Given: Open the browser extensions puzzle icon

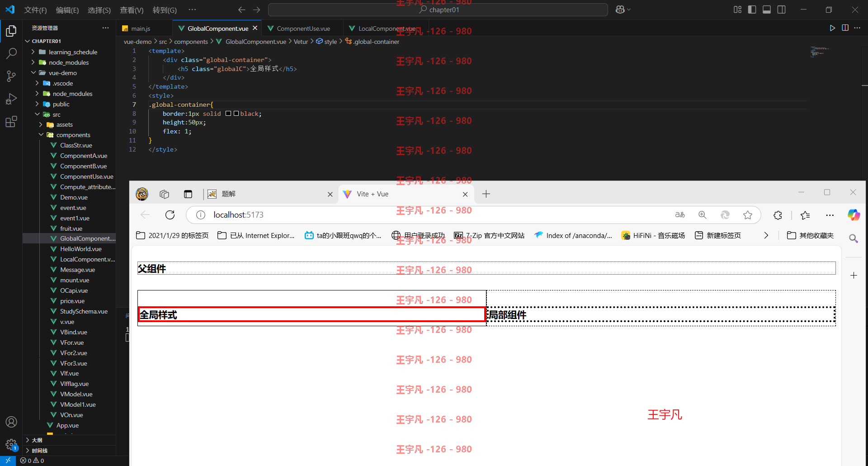Looking at the screenshot, I should (x=778, y=215).
